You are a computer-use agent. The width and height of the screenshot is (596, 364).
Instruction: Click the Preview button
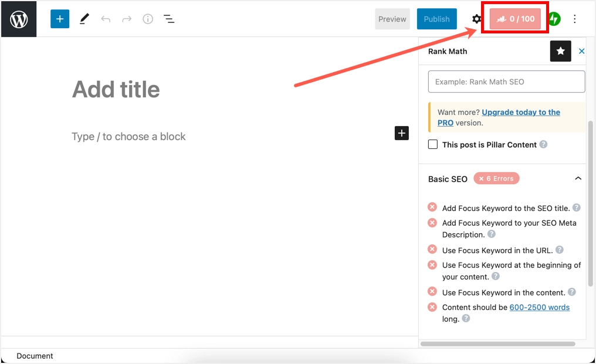(x=392, y=19)
